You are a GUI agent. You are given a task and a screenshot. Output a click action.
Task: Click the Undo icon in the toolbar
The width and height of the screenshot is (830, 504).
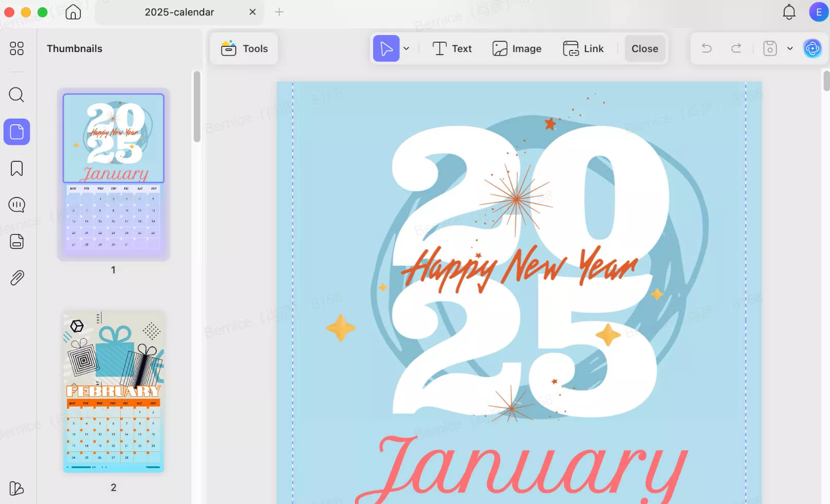[706, 48]
